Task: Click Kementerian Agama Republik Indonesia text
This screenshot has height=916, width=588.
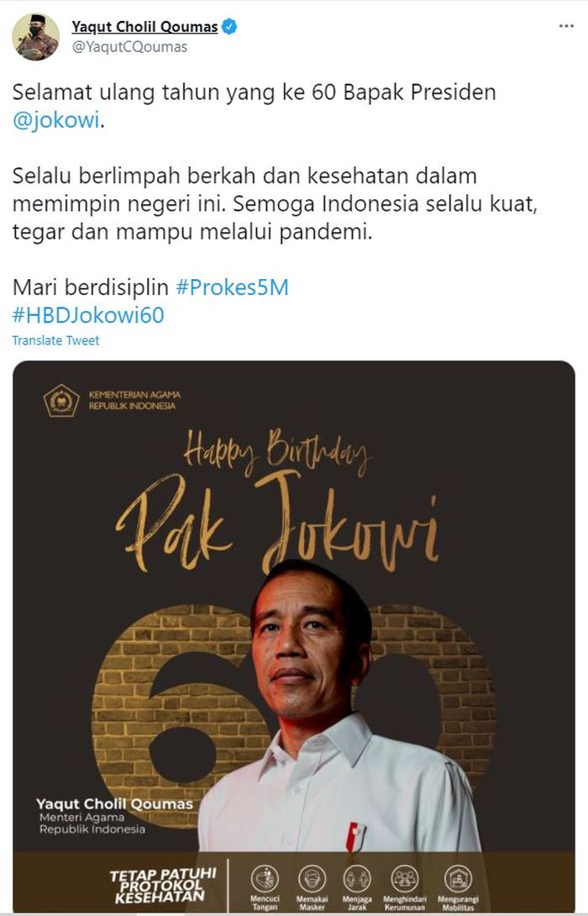Action: click(x=134, y=400)
